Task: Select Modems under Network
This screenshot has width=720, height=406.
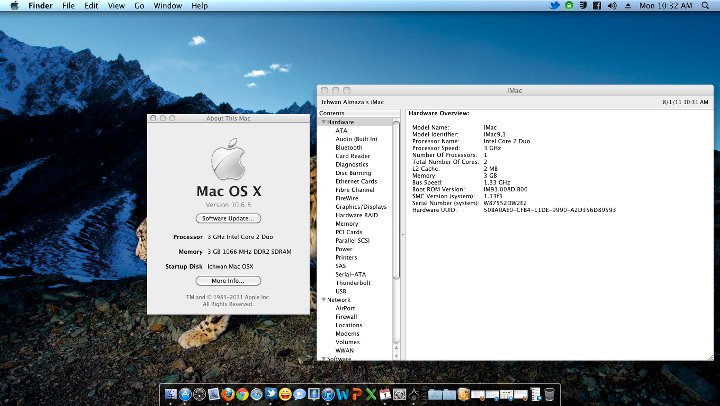Action: tap(347, 333)
